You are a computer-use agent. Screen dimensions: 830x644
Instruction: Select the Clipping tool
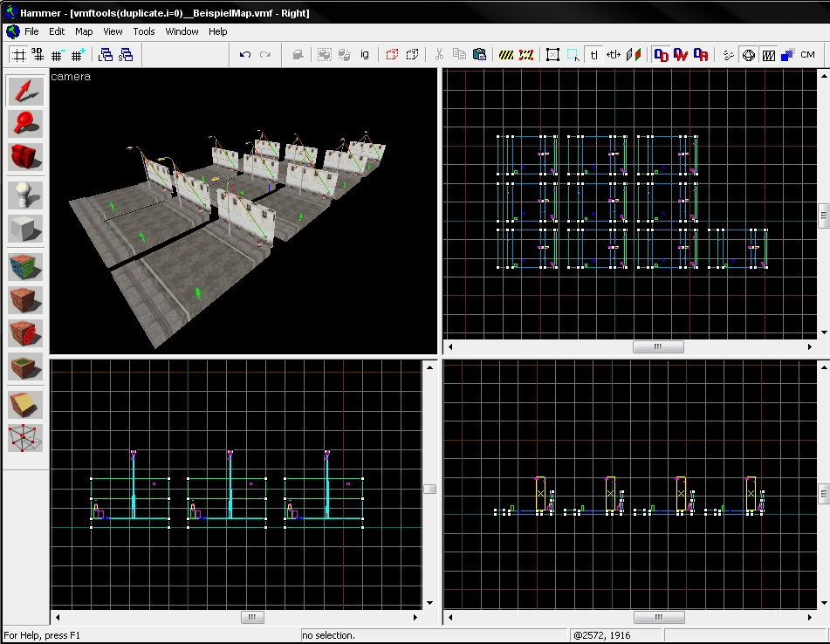pyautogui.click(x=25, y=404)
